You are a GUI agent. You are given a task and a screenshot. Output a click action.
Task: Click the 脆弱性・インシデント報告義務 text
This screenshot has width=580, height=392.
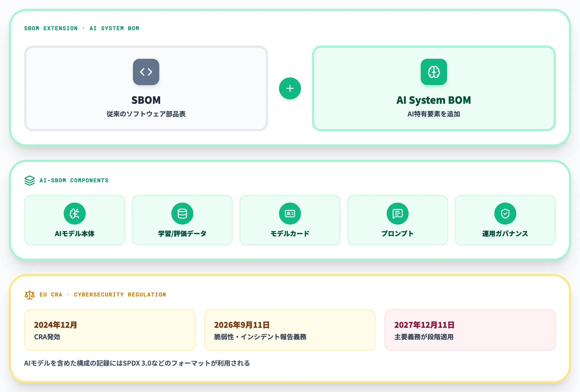pyautogui.click(x=260, y=337)
